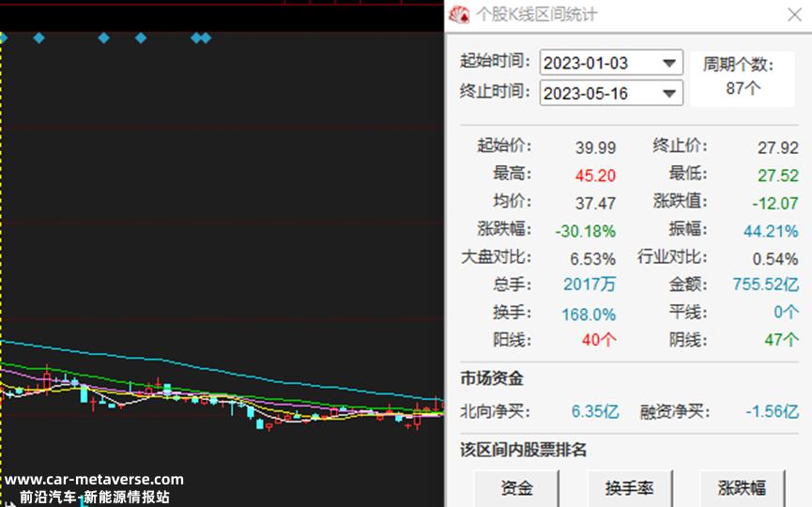The width and height of the screenshot is (812, 507).
Task: Select the 涨跌值 value -12.07
Action: pyautogui.click(x=775, y=204)
